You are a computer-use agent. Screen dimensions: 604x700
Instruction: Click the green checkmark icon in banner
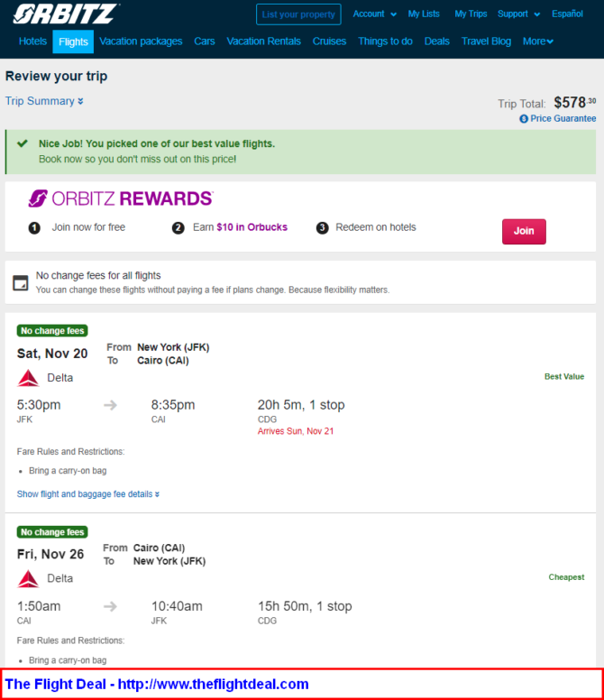(23, 143)
